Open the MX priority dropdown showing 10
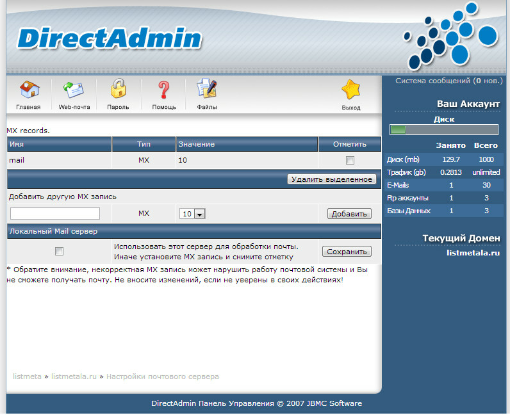Viewport: 510px width, 420px height. [192, 214]
